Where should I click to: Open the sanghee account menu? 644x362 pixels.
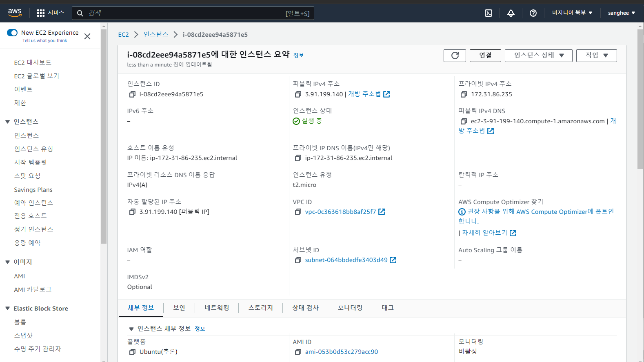pos(622,13)
